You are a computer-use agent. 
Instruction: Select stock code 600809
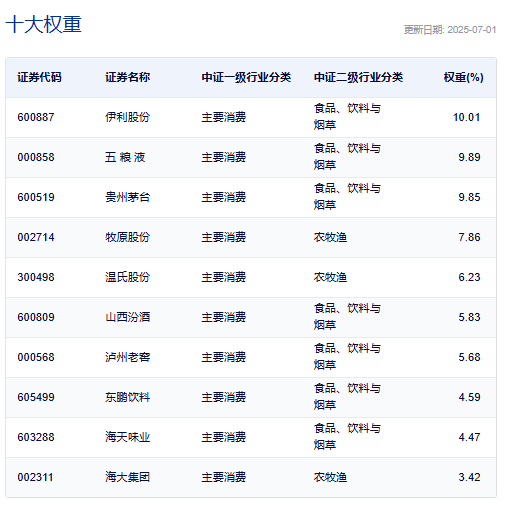36,317
